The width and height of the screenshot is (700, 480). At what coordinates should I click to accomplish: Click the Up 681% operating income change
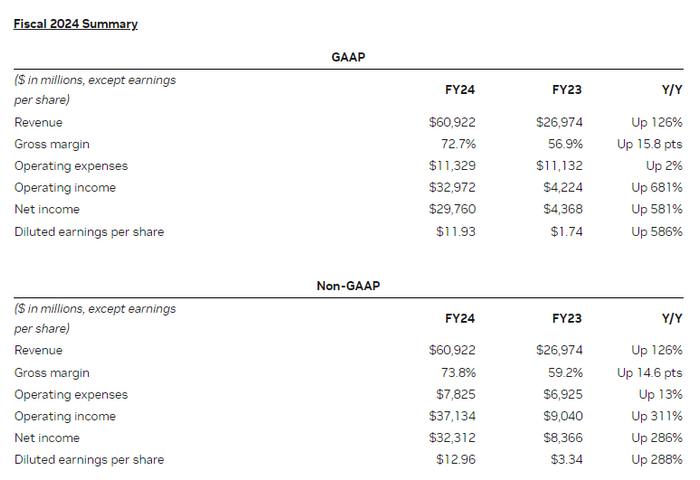[x=657, y=188]
